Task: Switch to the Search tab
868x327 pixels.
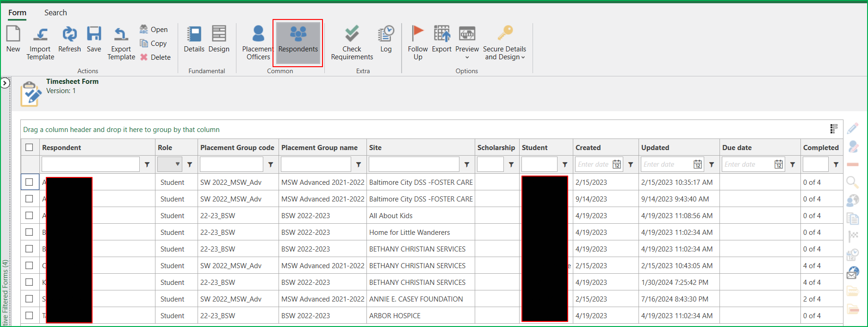Action: [56, 13]
